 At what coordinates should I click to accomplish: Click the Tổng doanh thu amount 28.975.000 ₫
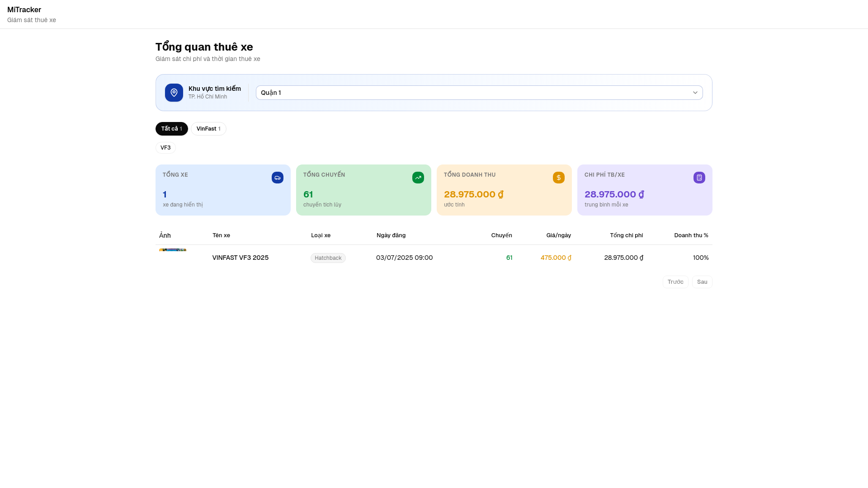click(474, 194)
